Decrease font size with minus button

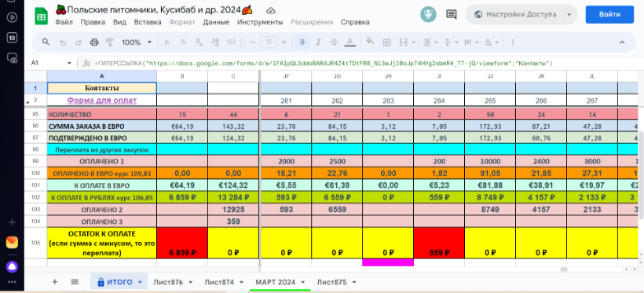tap(253, 42)
